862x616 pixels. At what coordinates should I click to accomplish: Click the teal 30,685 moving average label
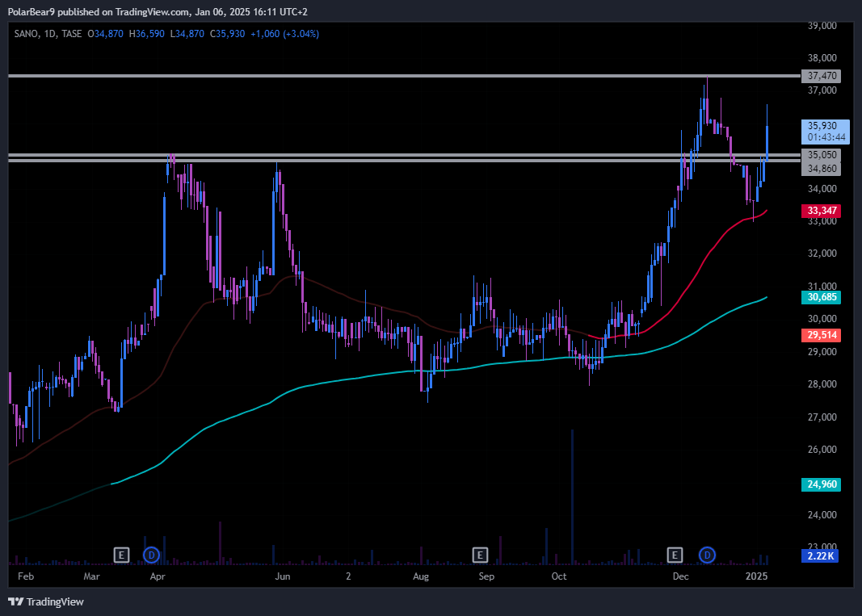tap(822, 297)
